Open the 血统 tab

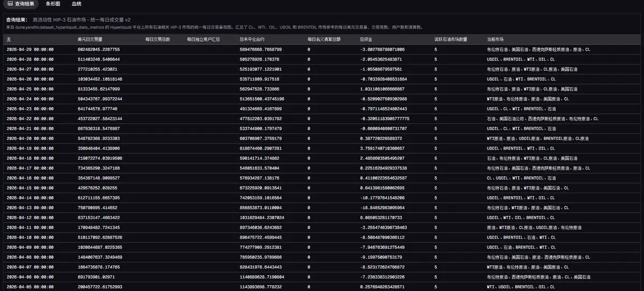77,4
